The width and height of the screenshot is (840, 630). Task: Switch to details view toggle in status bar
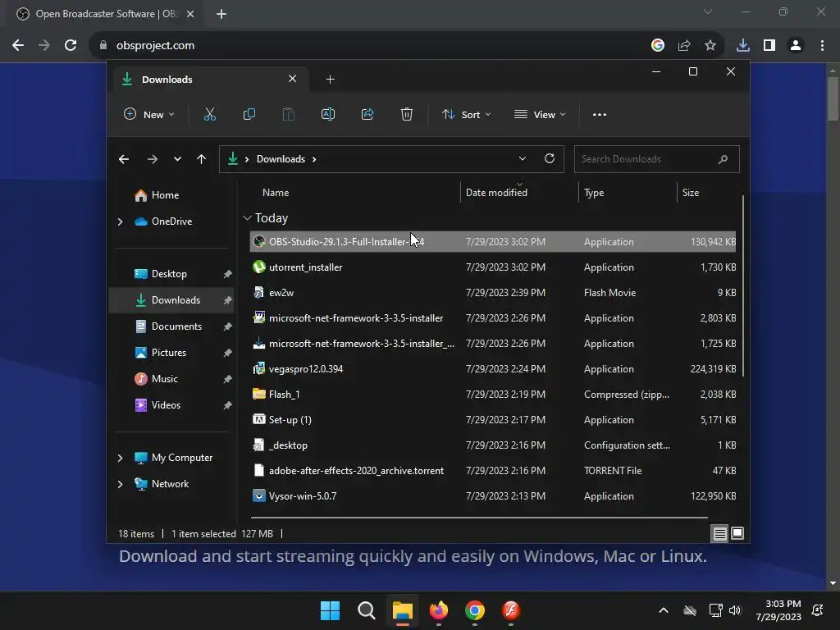[719, 534]
